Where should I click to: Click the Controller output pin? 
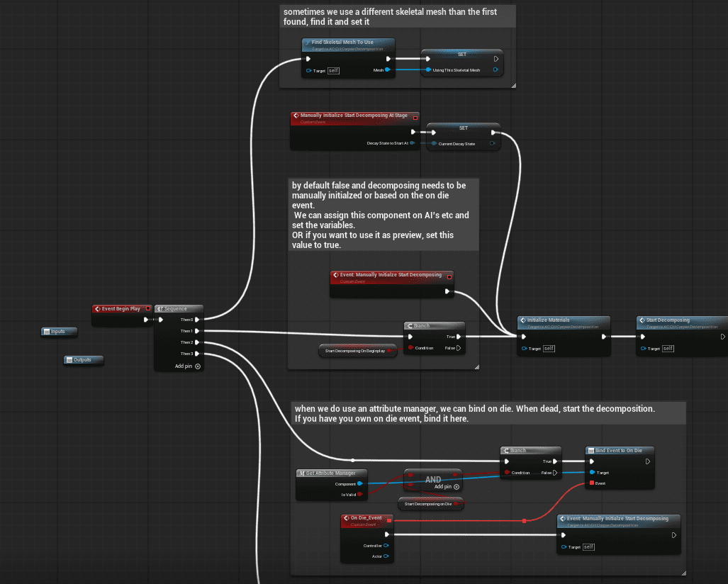click(x=386, y=546)
